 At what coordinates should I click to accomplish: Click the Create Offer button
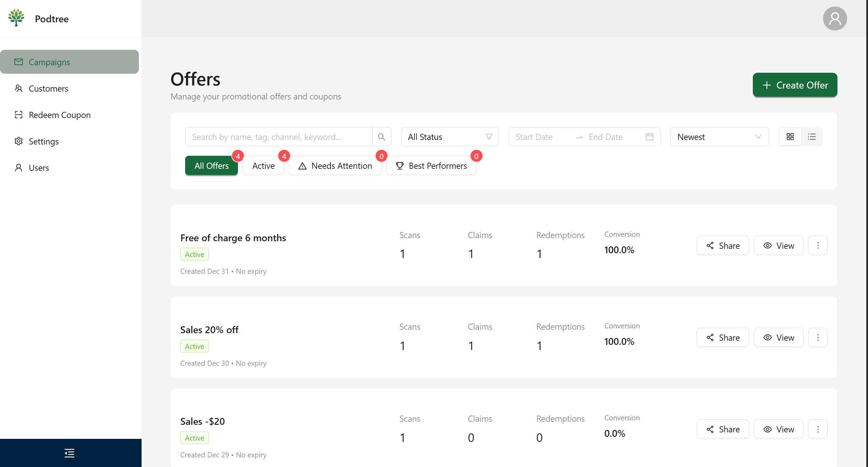tap(795, 85)
